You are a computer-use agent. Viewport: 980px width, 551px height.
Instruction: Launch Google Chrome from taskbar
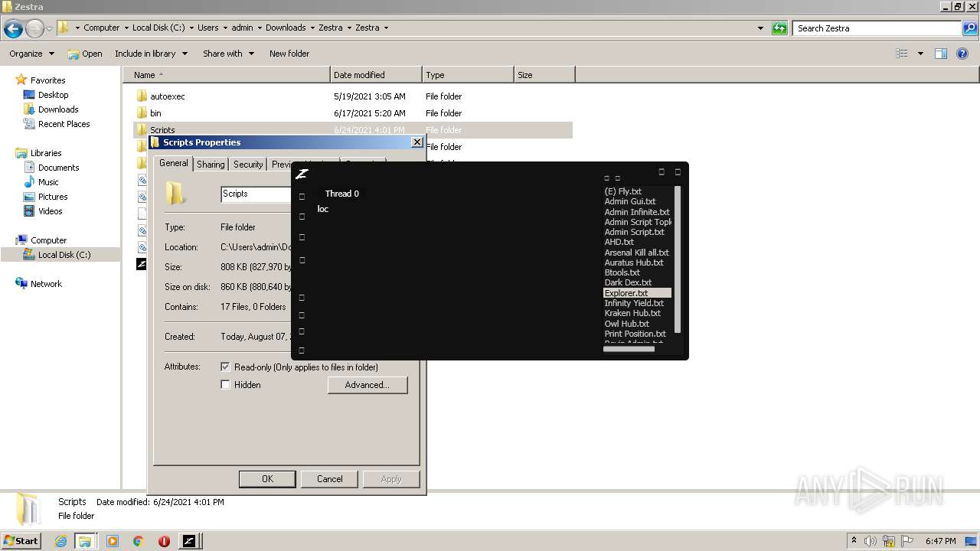[x=139, y=541]
